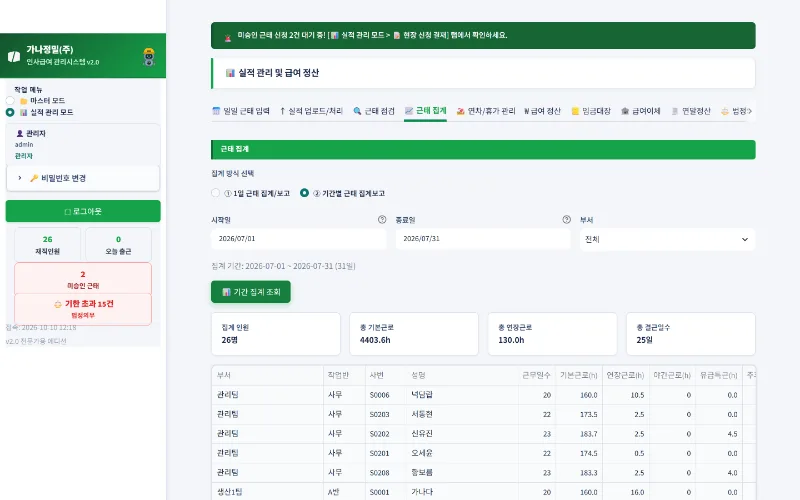
Task: Click the 총 결근일수 25일 card
Action: point(691,334)
